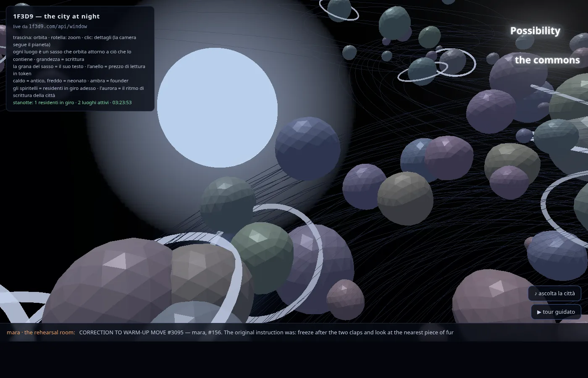Open the 1f3d9.com/api/window link
The image size is (588, 378).
(58, 26)
